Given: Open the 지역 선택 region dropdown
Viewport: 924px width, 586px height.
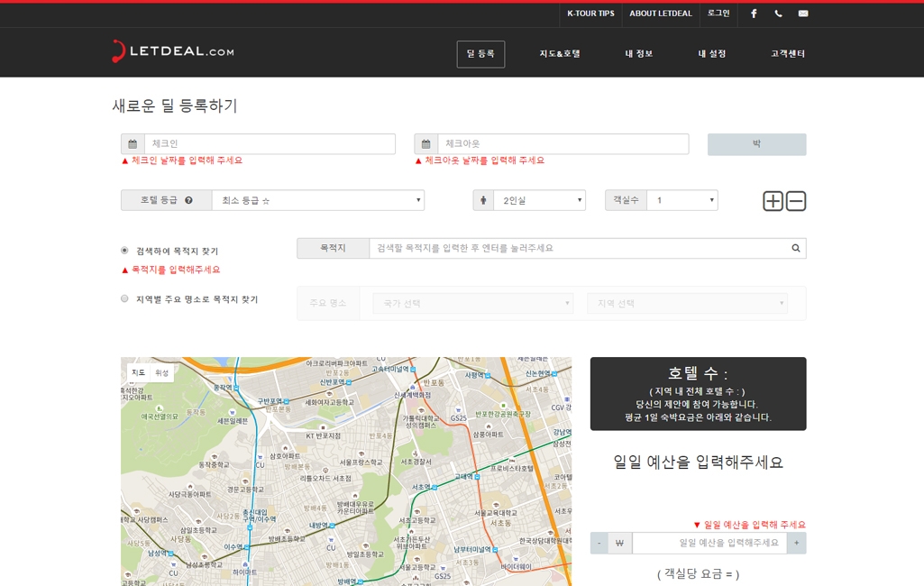Looking at the screenshot, I should coord(687,304).
